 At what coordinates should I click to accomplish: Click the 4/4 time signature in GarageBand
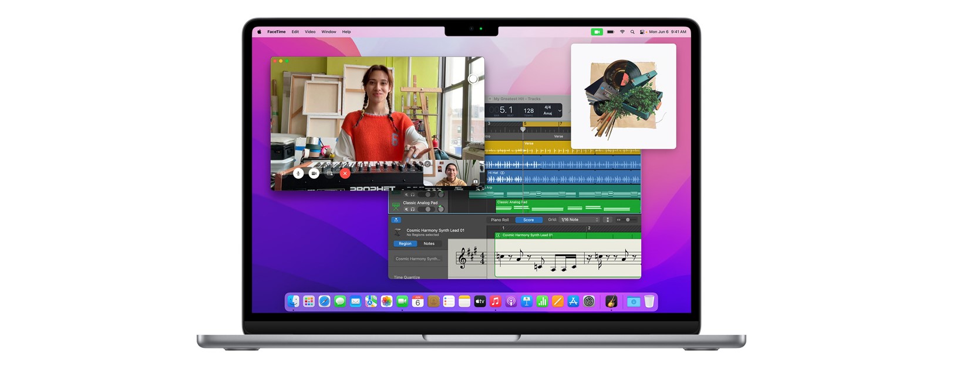point(548,108)
